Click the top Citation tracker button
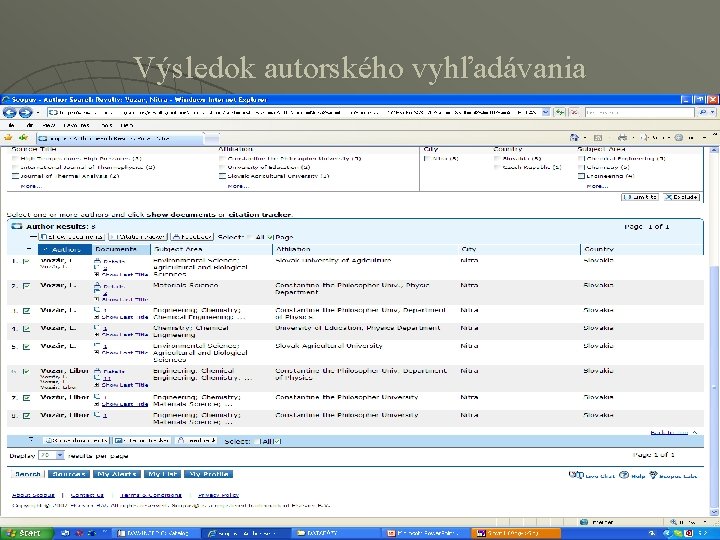This screenshot has width=720, height=540. tap(138, 237)
